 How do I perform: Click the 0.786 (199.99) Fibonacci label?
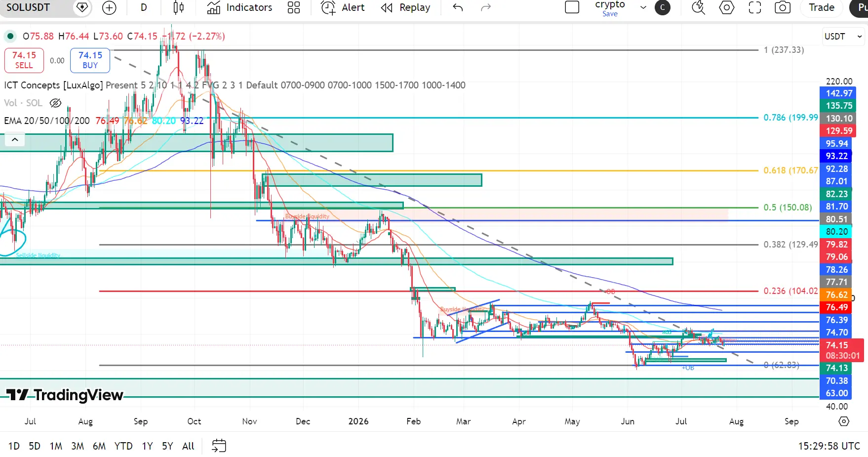click(790, 118)
